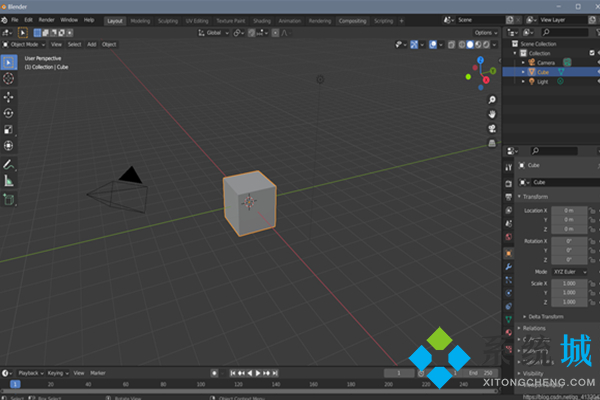Open the Output properties tab
The width and height of the screenshot is (600, 400).
coord(509,197)
